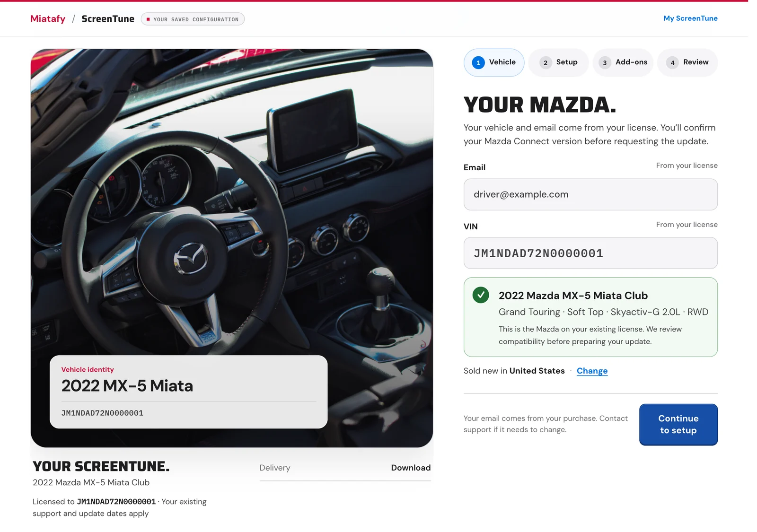Screen dimensions: 757x532
Task: Click the green verified checkmark icon
Action: 481,295
